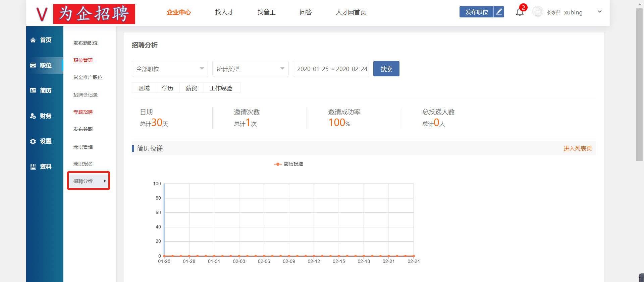
Task: Open the 找人才 nav item
Action: click(x=224, y=12)
